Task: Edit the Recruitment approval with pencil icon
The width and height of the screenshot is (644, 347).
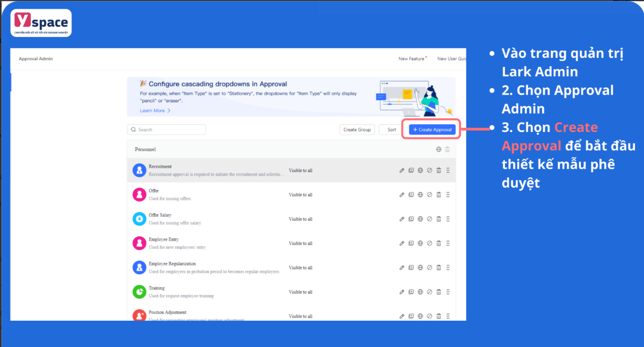Action: 402,171
